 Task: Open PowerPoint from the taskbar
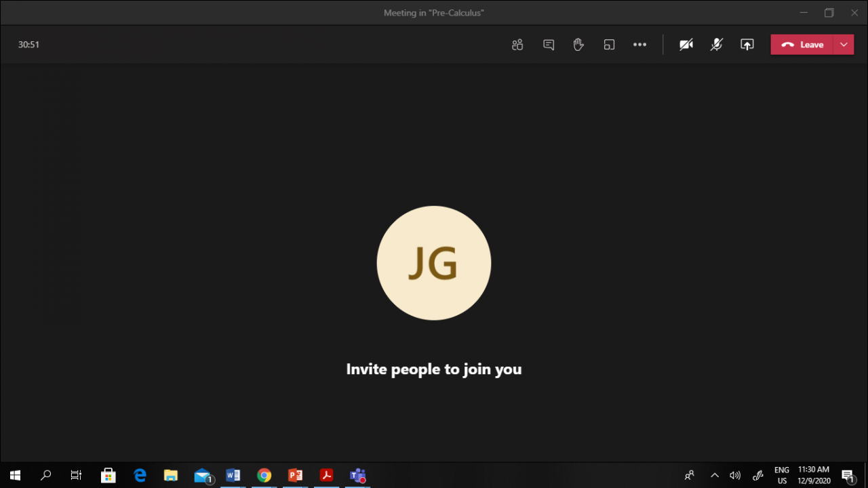[x=295, y=475]
